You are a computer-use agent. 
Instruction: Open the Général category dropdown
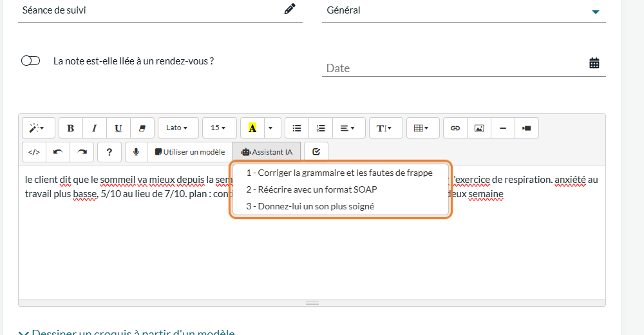coord(464,10)
